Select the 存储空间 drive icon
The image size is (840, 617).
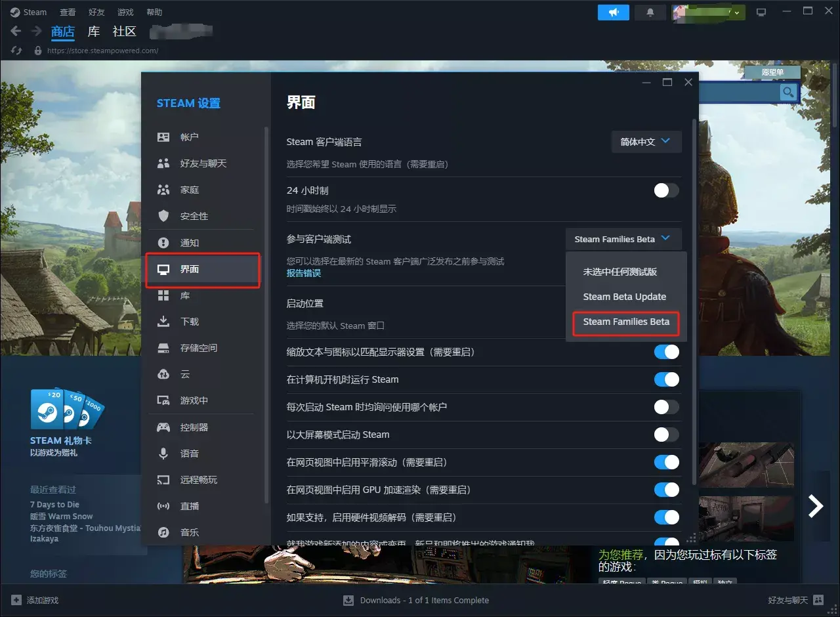coord(163,348)
